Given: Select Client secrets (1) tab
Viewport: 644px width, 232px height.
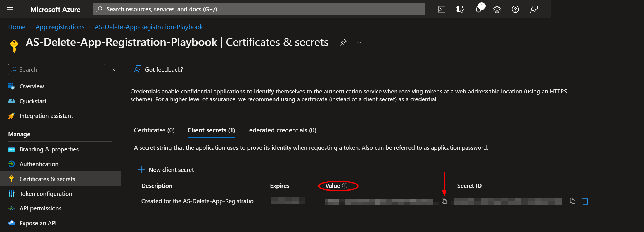Looking at the screenshot, I should (x=211, y=130).
